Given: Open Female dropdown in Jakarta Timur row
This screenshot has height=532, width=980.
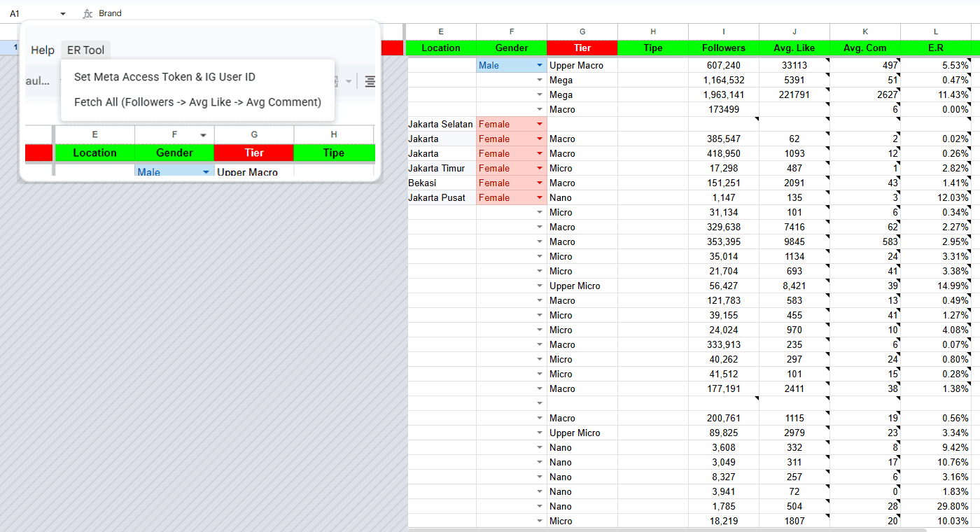Looking at the screenshot, I should click(x=540, y=168).
